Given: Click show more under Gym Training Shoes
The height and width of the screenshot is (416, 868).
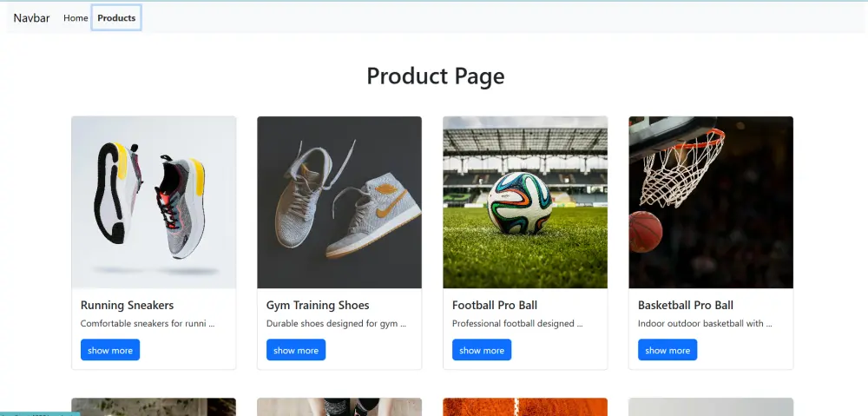Looking at the screenshot, I should [296, 350].
